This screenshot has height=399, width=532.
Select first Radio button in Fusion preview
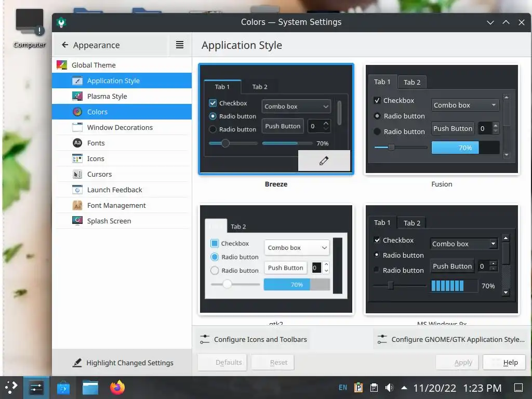click(377, 116)
